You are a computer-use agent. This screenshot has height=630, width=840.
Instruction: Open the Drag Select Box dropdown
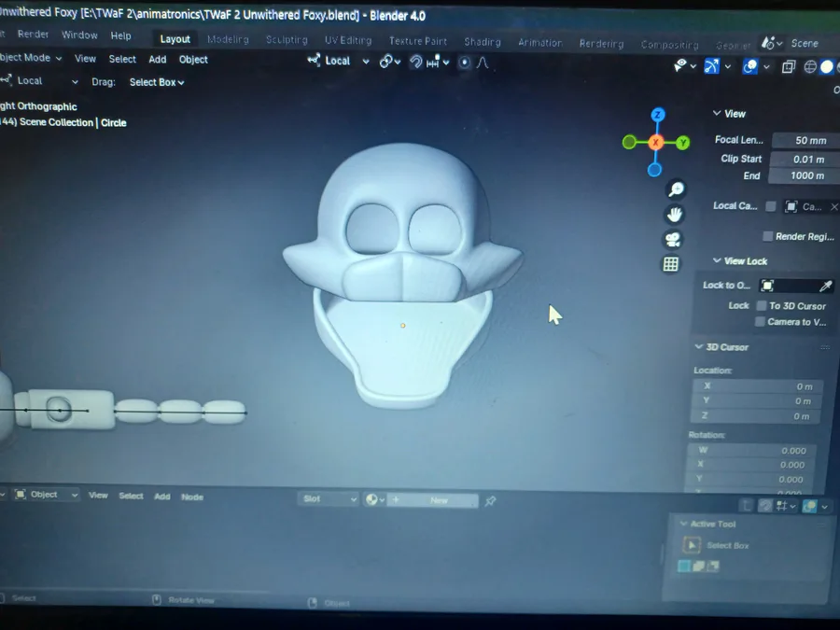pos(157,82)
